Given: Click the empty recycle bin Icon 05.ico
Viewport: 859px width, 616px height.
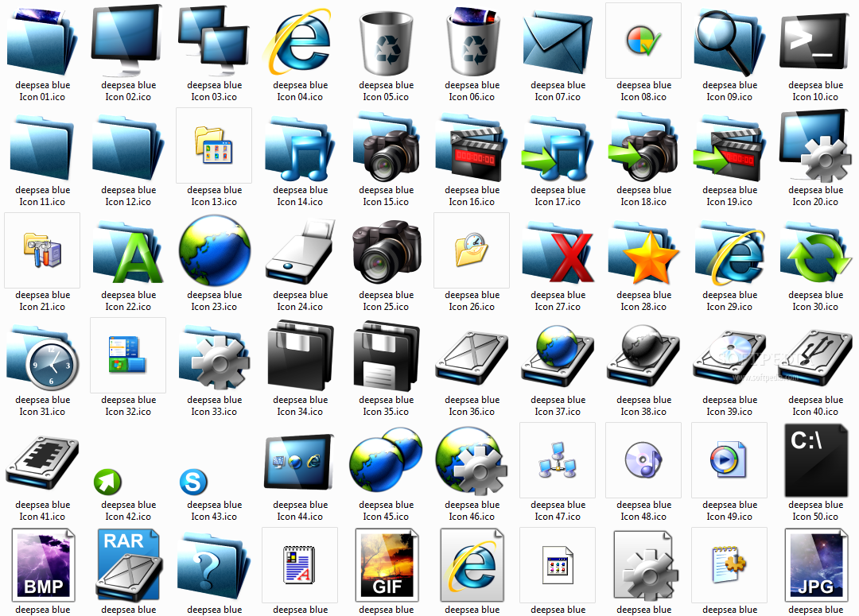Looking at the screenshot, I should [x=387, y=43].
